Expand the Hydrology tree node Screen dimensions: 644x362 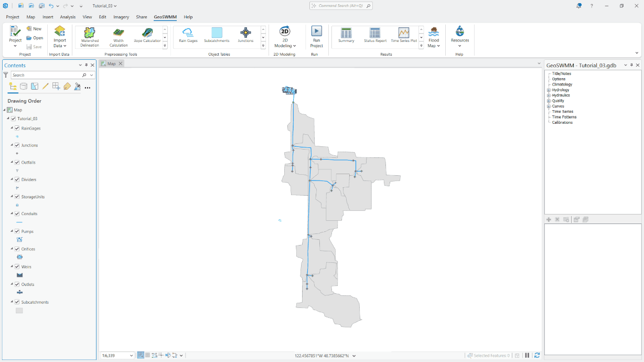(x=549, y=90)
